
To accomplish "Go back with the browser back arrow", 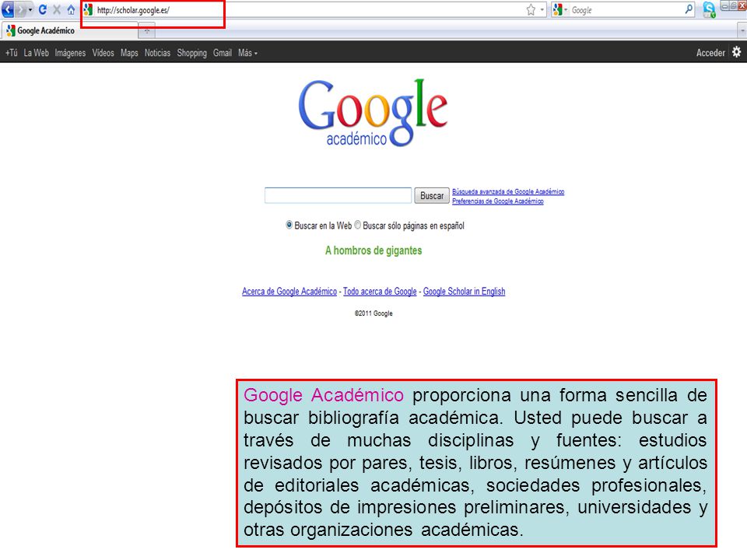I will [8, 9].
